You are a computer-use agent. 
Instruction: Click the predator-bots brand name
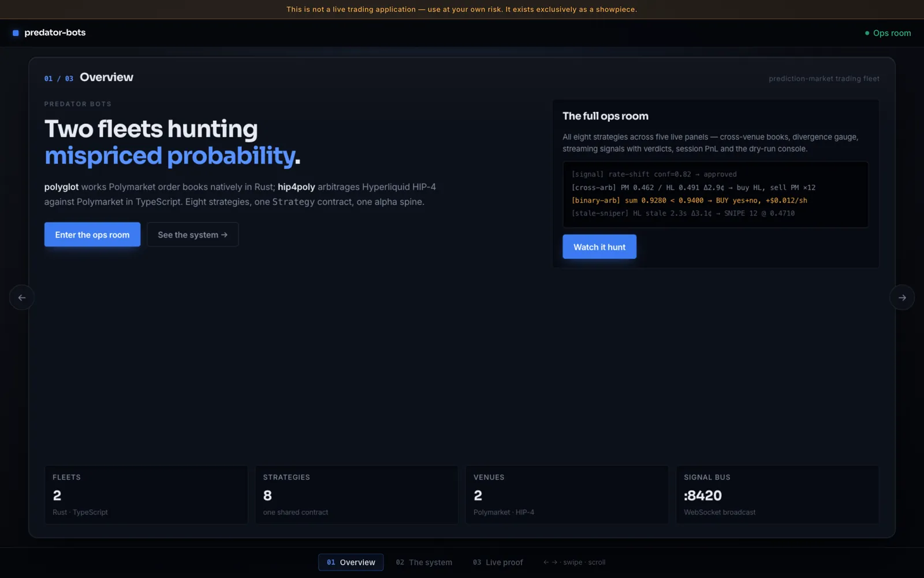coord(55,32)
